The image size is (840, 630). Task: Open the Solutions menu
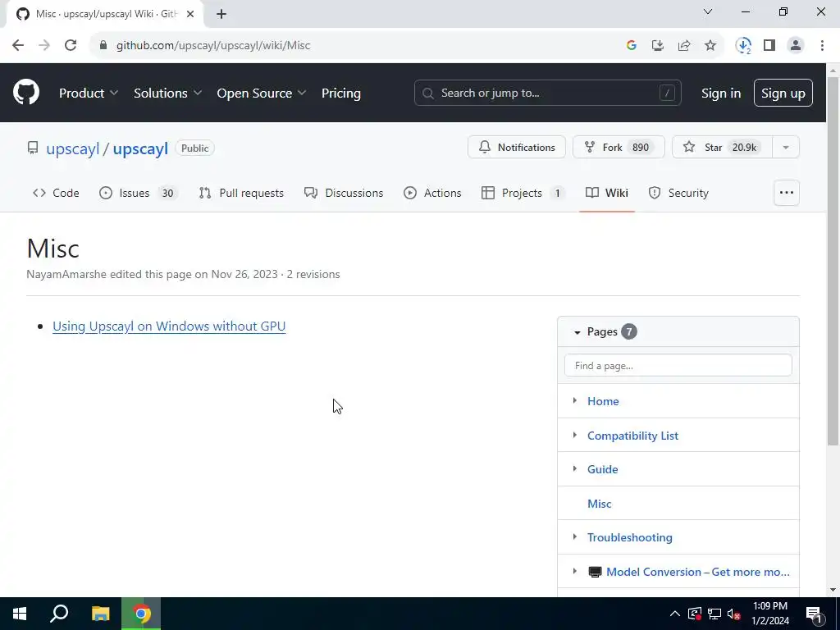(x=167, y=94)
